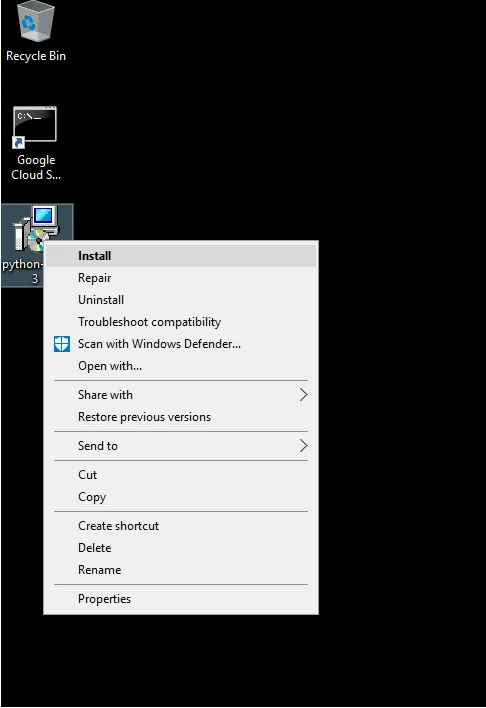Expand the Send to submenu arrow
The image size is (486, 708).
point(304,446)
